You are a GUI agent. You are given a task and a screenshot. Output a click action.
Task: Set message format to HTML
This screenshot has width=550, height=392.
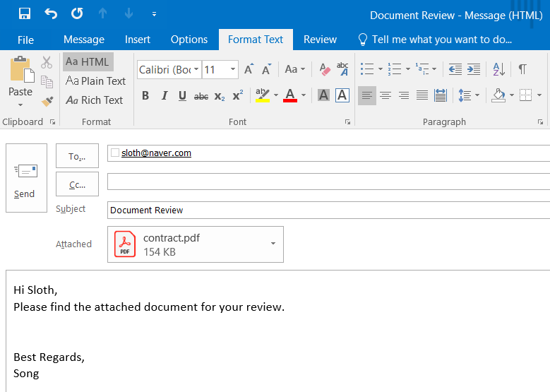click(x=88, y=61)
